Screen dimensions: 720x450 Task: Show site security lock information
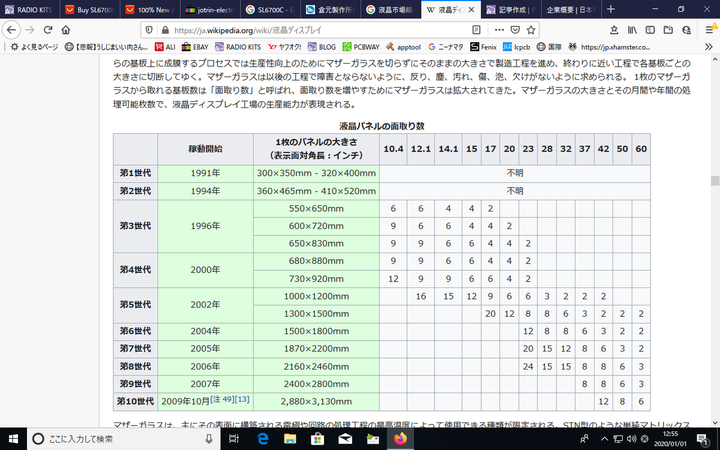[165, 30]
